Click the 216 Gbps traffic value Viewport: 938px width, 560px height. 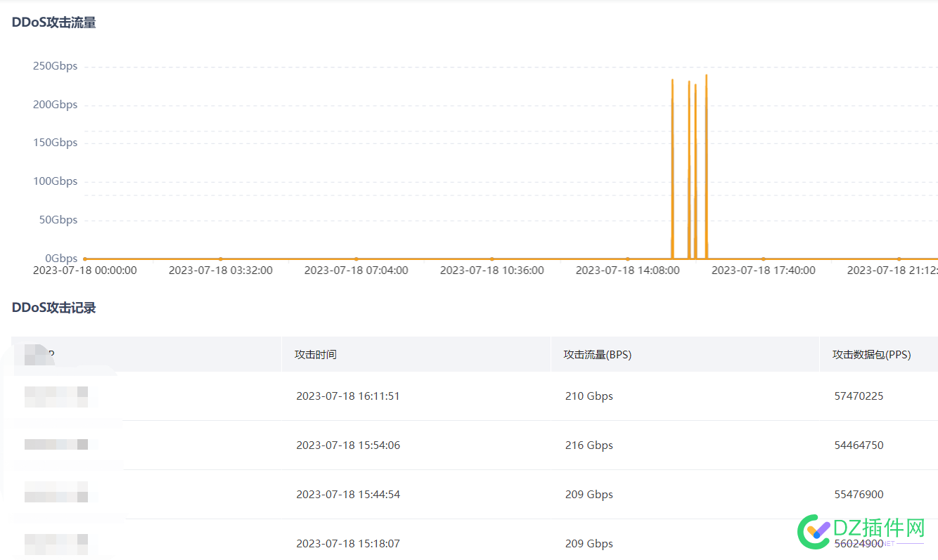click(589, 445)
